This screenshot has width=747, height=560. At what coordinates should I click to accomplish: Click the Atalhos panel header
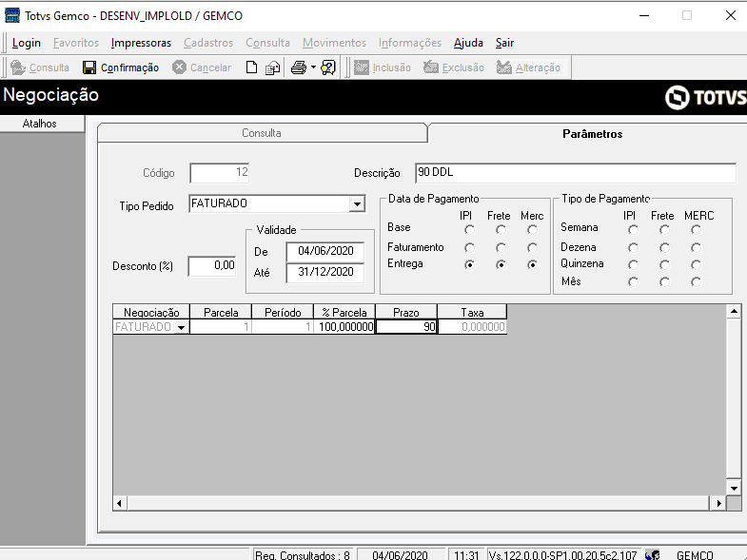tap(42, 124)
